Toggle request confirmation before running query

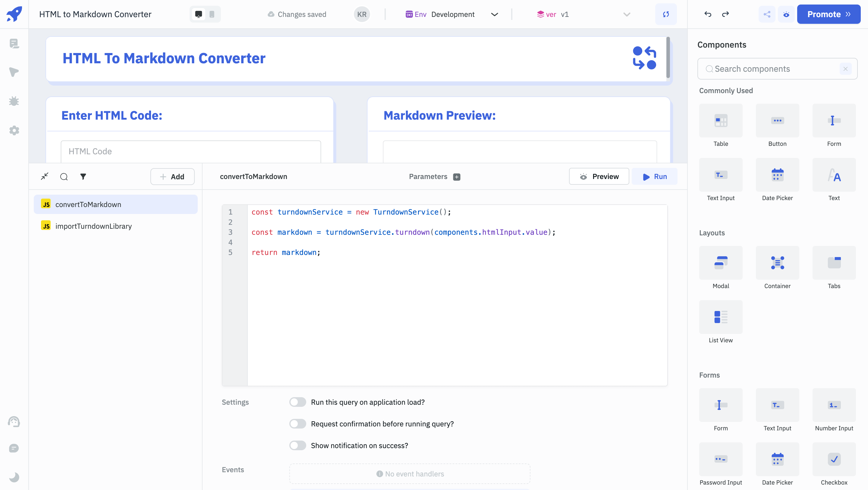(x=297, y=424)
